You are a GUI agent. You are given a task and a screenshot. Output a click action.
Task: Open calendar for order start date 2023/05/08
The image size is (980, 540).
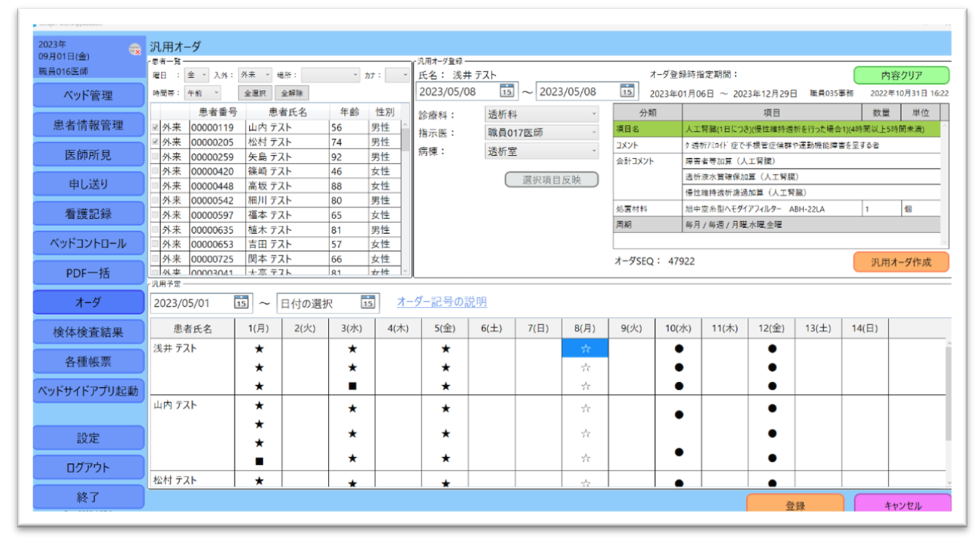507,91
